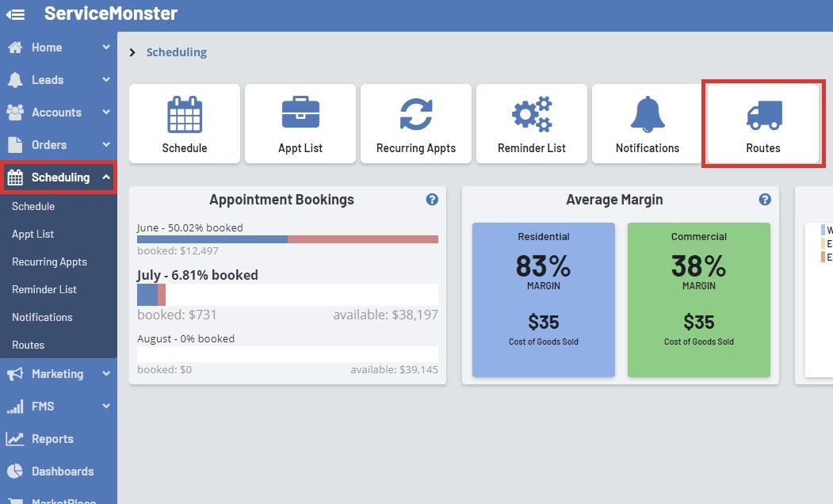The height and width of the screenshot is (504, 833).
Task: Select Reports in the sidebar
Action: point(52,439)
